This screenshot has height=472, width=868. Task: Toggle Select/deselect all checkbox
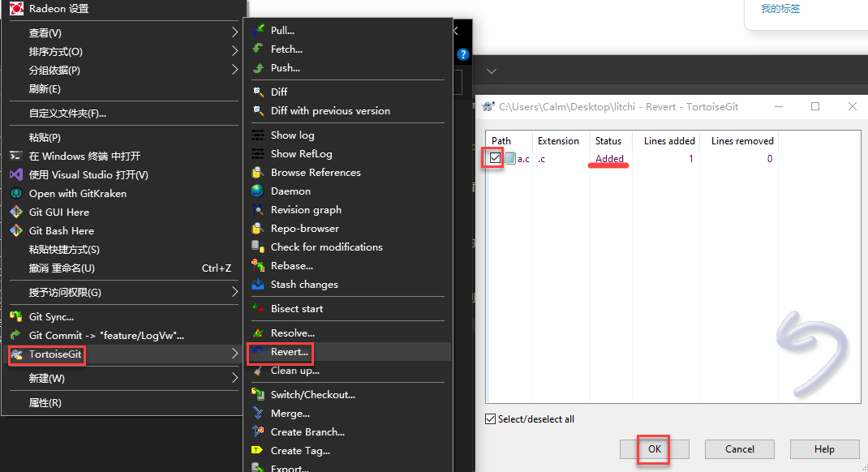pyautogui.click(x=491, y=418)
